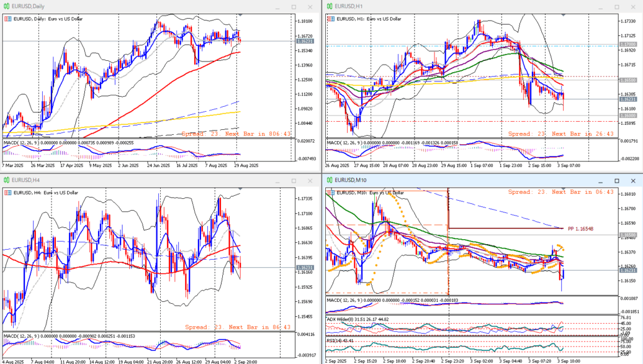Click the symbol icon beside 'EURUSD, H4: Euro vs US Dollar'

(x=8, y=193)
